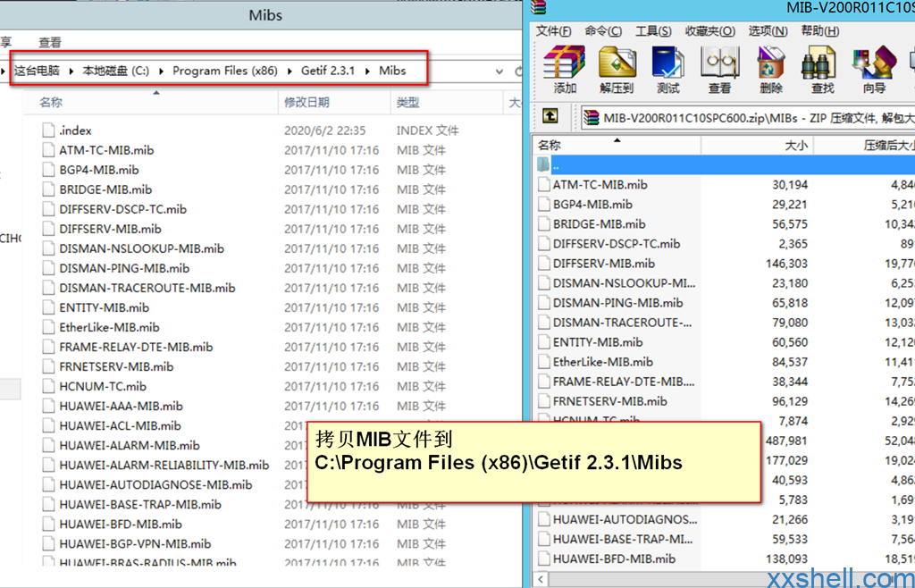915x588 pixels.
Task: Open the 工具(T) menu in WinRAR
Action: pos(653,31)
